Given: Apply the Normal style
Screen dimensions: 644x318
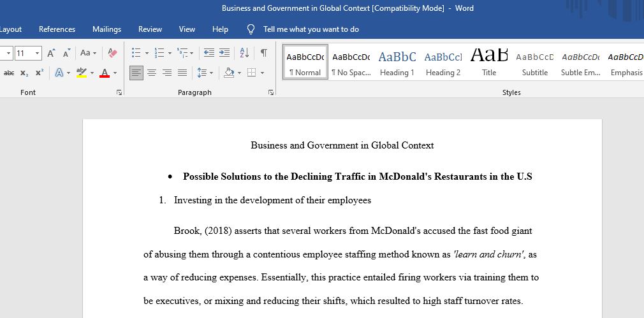Looking at the screenshot, I should pos(305,62).
